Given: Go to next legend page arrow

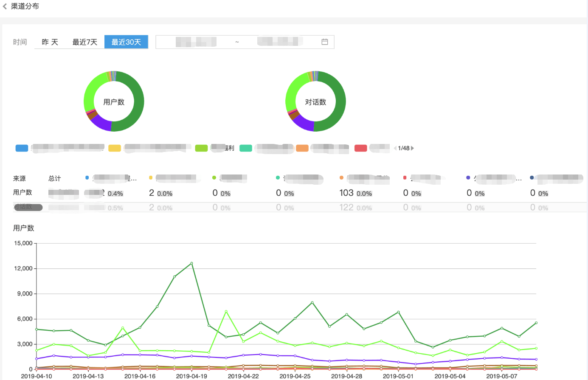Looking at the screenshot, I should [412, 148].
